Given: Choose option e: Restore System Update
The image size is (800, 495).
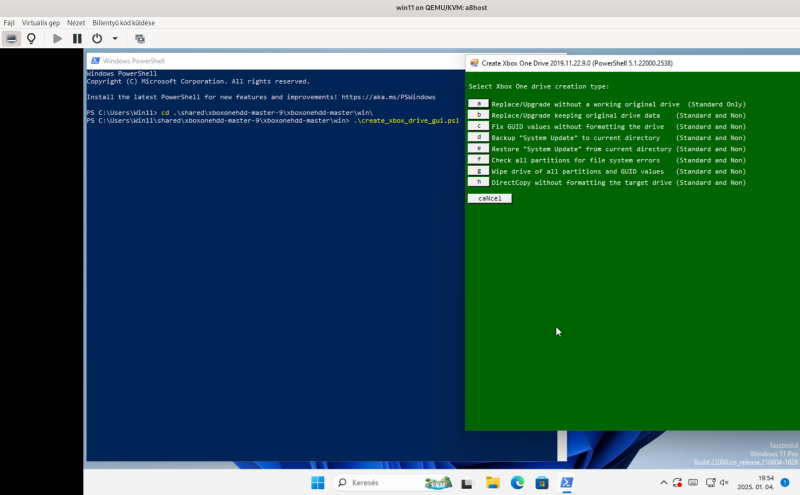Looking at the screenshot, I should coord(478,148).
